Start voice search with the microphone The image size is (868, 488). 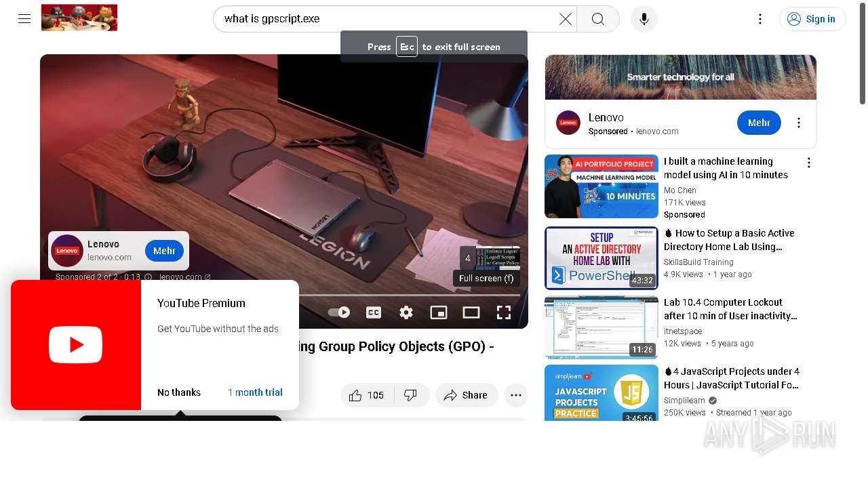644,19
